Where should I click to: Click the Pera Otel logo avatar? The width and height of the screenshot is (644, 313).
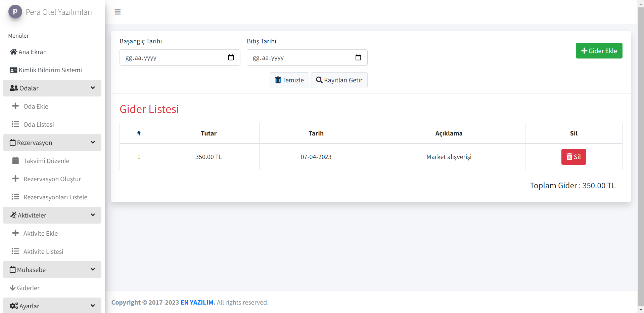click(x=15, y=12)
